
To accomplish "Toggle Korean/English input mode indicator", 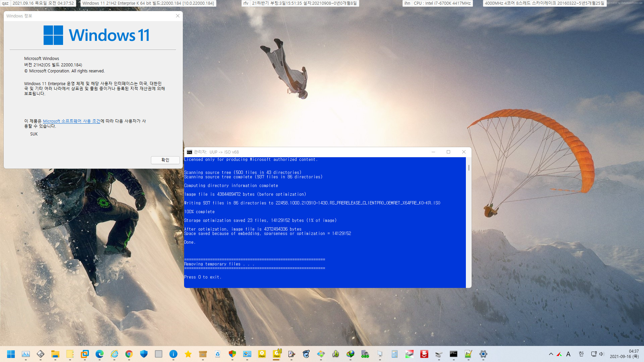I will [581, 354].
